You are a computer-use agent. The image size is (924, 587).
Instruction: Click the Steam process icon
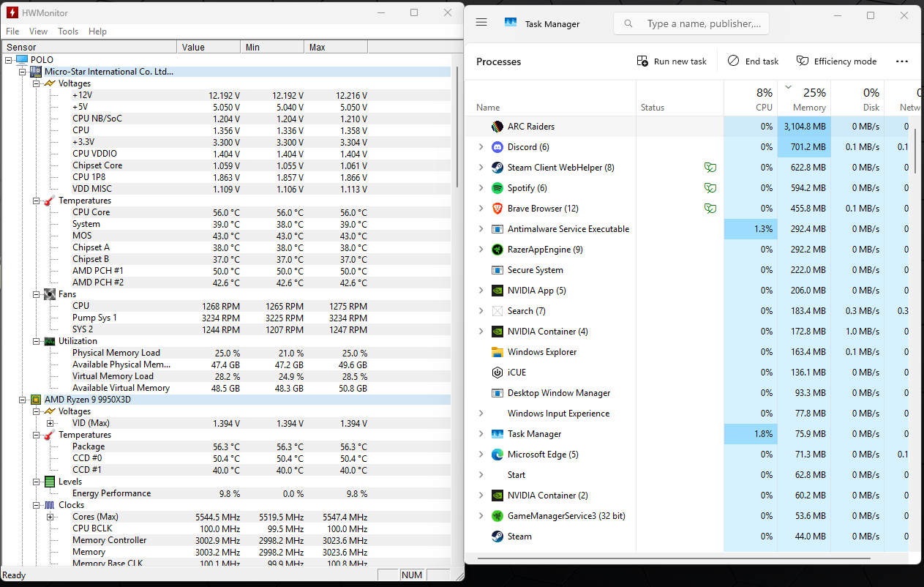(x=497, y=536)
